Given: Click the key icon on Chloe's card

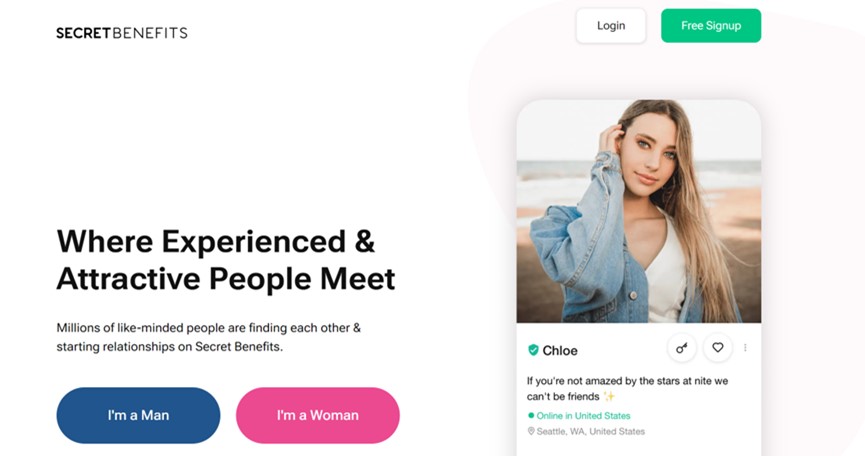Looking at the screenshot, I should (x=682, y=348).
